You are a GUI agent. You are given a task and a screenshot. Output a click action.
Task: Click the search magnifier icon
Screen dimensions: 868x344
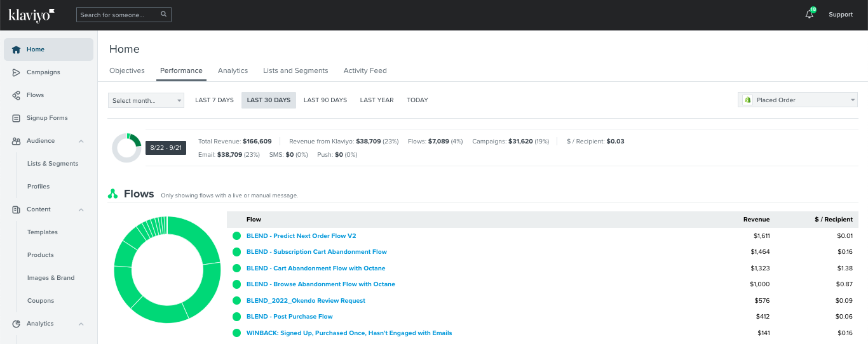click(164, 14)
